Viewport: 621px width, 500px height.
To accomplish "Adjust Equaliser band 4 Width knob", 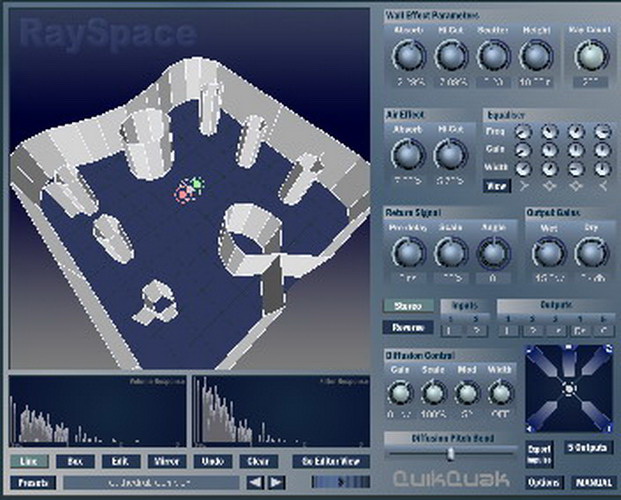I will [602, 168].
